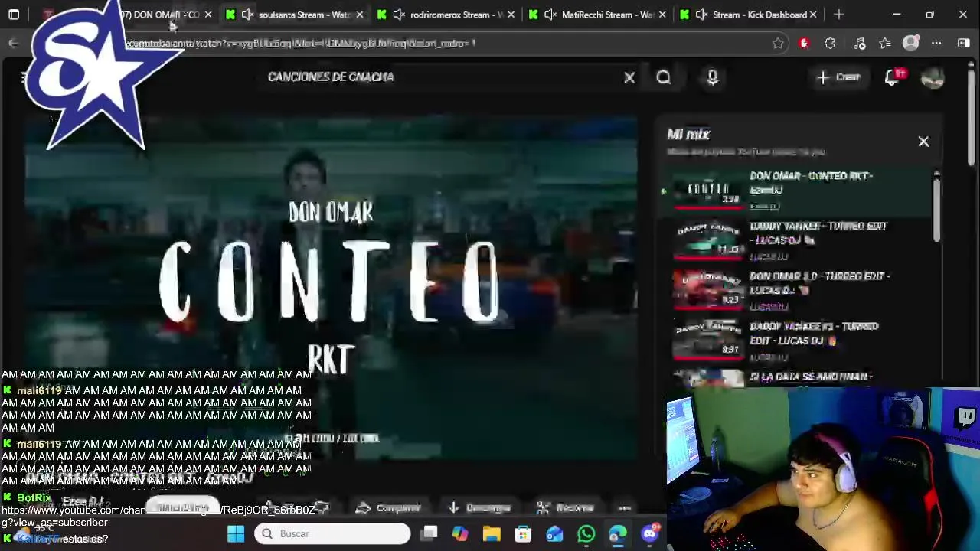980x551 pixels.
Task: Mute the MatiRecchi Stream tab audio
Action: pos(550,15)
